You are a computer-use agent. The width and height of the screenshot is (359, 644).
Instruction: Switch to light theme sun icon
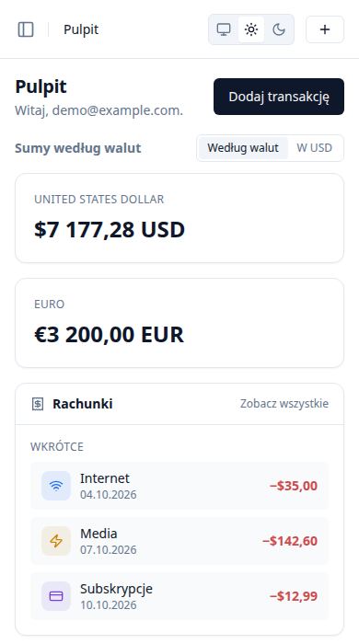pyautogui.click(x=251, y=29)
